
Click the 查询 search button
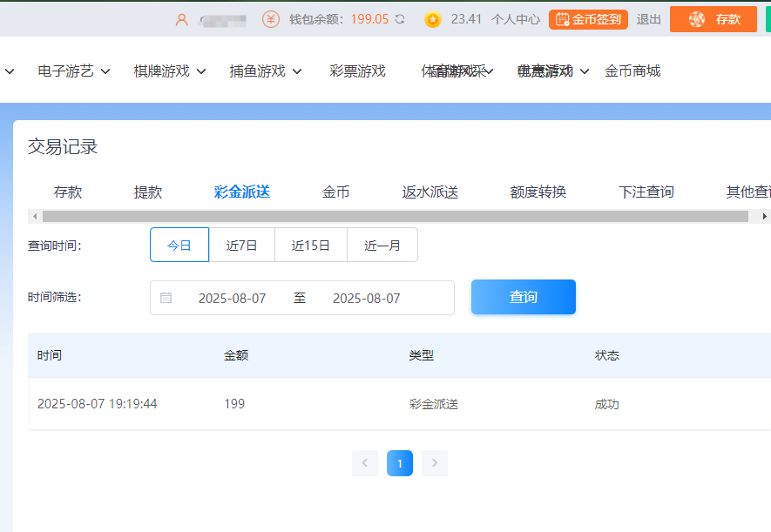coord(523,297)
